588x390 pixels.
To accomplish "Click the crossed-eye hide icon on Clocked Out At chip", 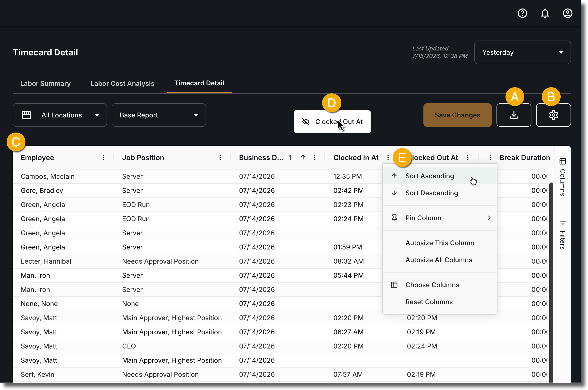I will pos(306,122).
